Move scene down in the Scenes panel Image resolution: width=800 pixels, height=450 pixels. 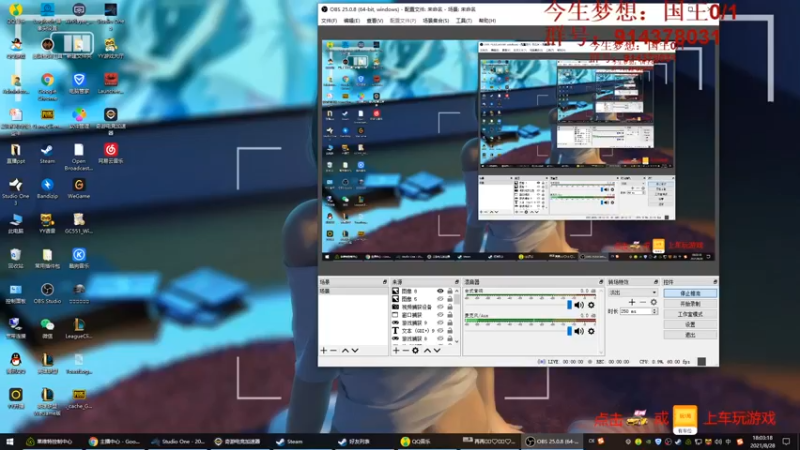(355, 351)
